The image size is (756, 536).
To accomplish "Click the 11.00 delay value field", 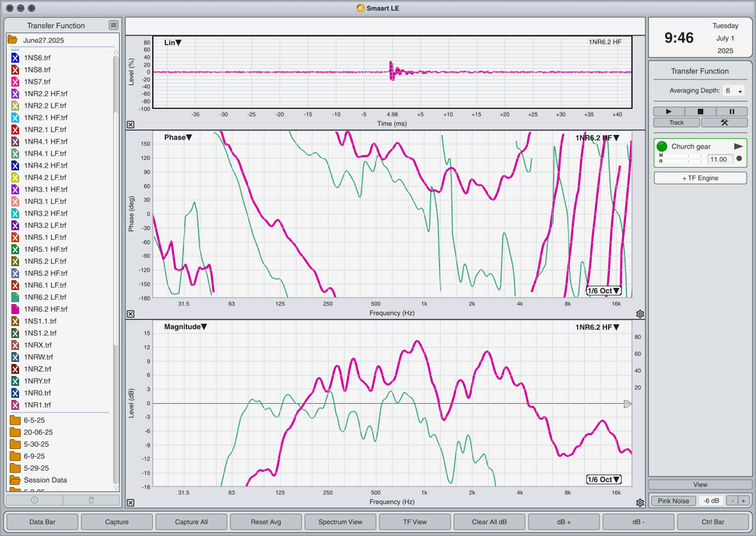I will click(720, 159).
